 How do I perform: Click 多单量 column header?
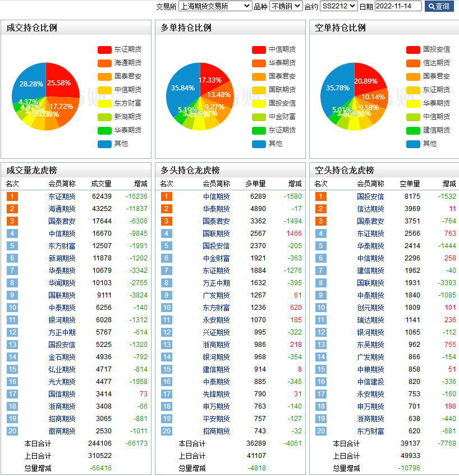(255, 184)
